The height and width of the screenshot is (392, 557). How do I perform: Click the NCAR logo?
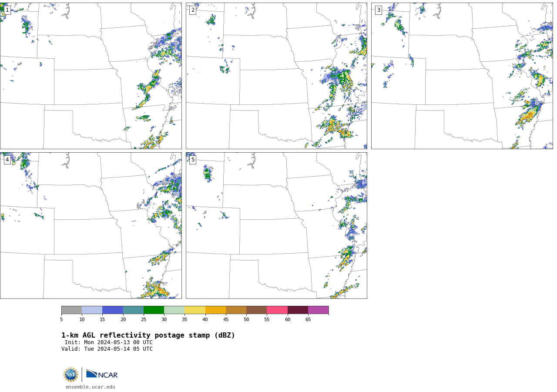click(x=102, y=374)
